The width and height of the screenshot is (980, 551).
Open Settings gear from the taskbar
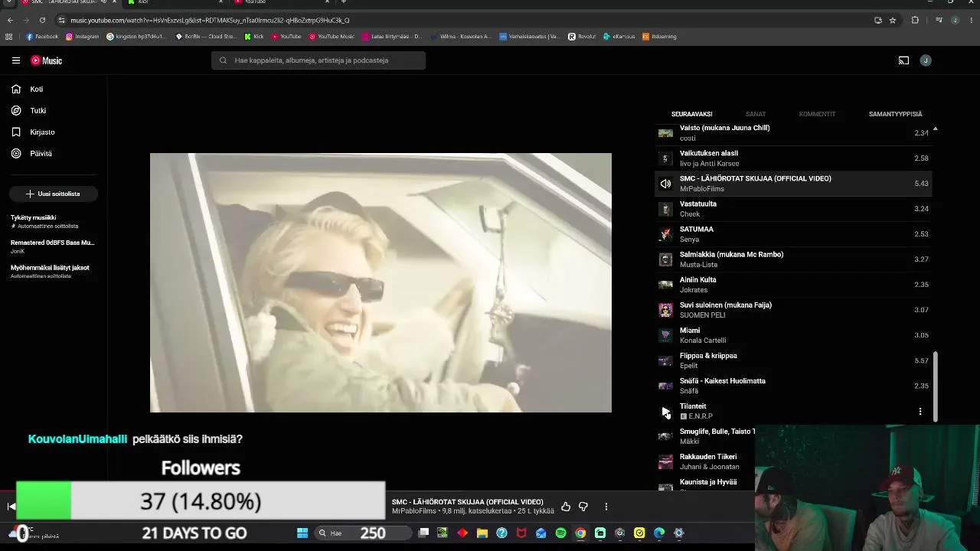pyautogui.click(x=678, y=533)
